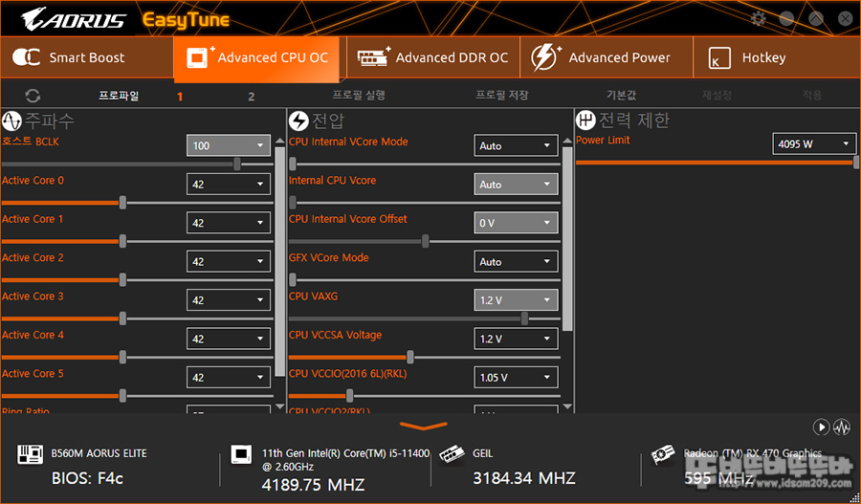This screenshot has width=861, height=504.
Task: Open the Hotkey tab
Action: point(777,57)
